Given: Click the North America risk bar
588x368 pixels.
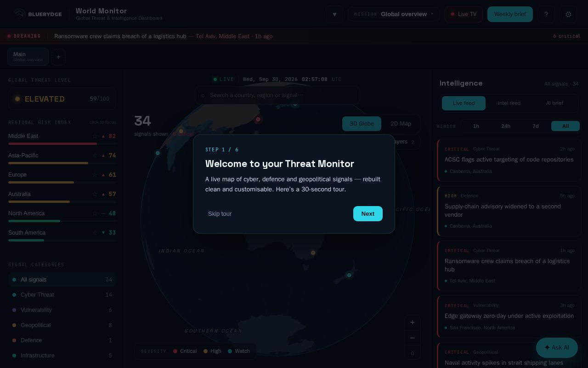Looking at the screenshot, I should [x=62, y=221].
